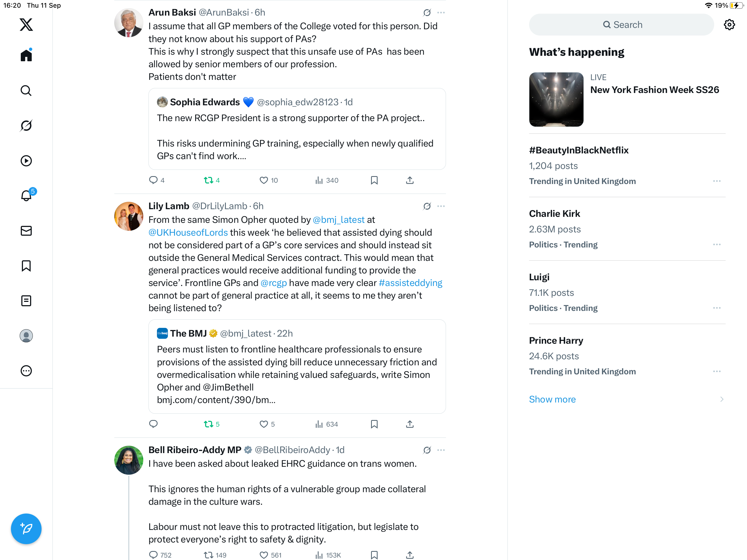
Task: Share Arun Baksi's post
Action: coord(410,180)
